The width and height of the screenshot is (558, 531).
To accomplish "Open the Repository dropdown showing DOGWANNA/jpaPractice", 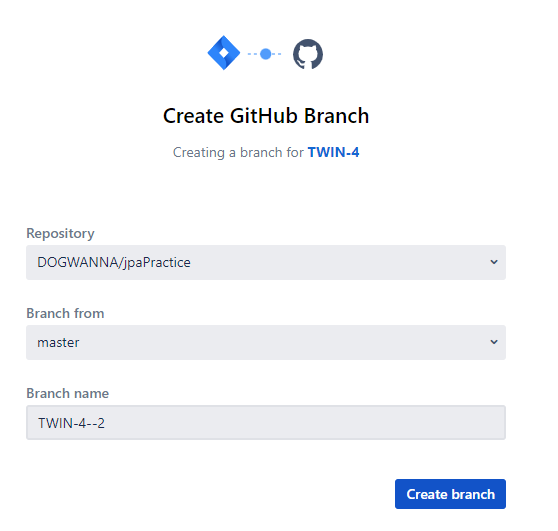I will click(266, 262).
